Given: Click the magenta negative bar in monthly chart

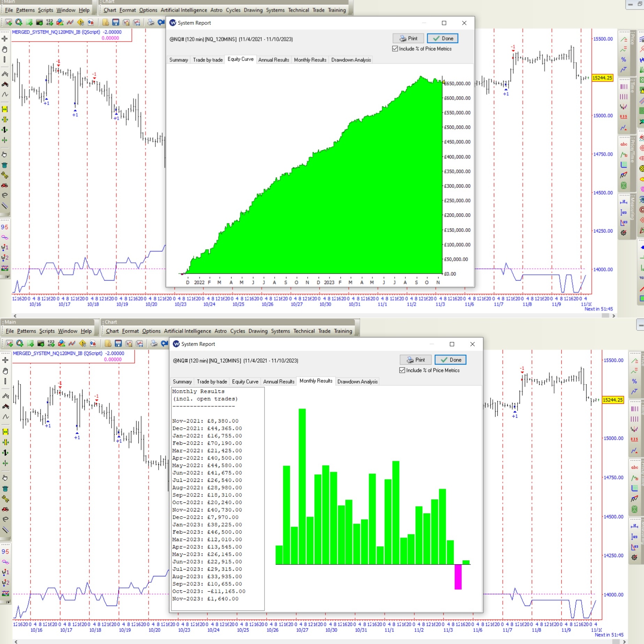Looking at the screenshot, I should pyautogui.click(x=458, y=577).
